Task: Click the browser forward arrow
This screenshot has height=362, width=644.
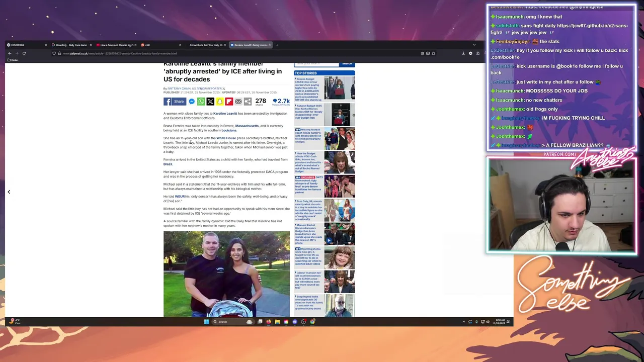Action: point(17,53)
